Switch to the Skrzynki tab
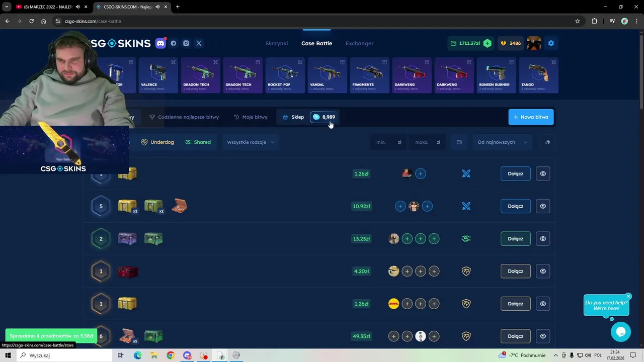 coord(277,43)
